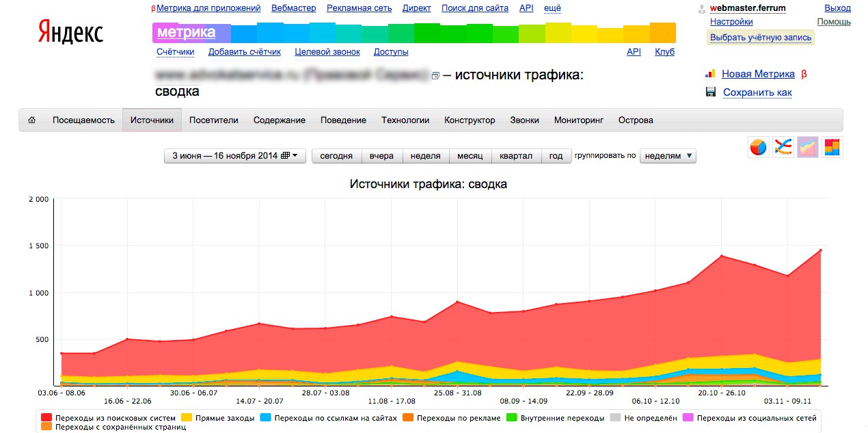Viewport: 868px width, 433px height.
Task: Open Поиск для сайта link
Action: (x=475, y=8)
